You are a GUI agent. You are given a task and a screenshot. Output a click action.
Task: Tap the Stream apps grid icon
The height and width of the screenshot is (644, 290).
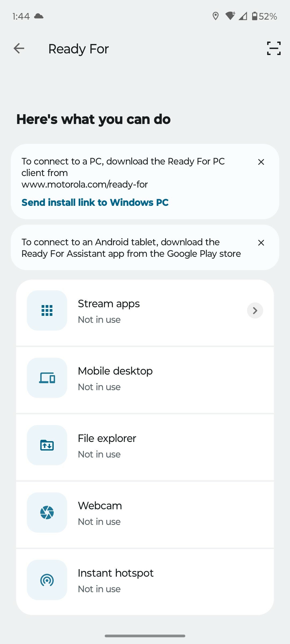coord(47,310)
